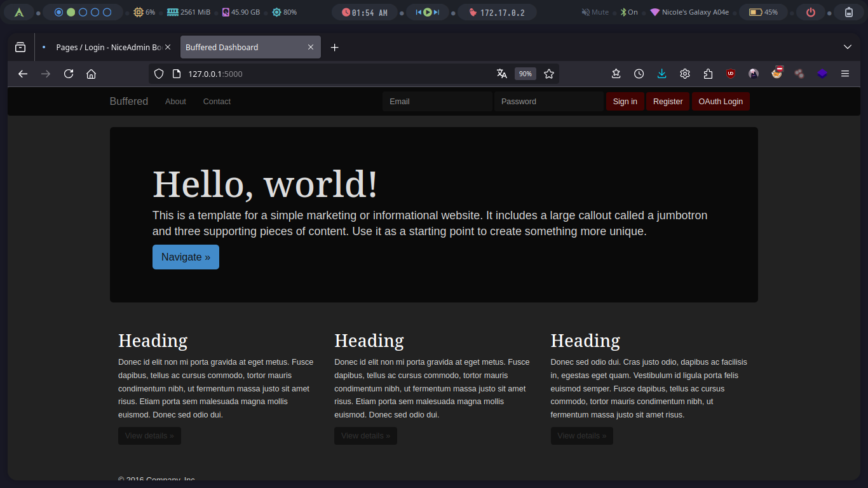Open the uBlock Origin extension
The height and width of the screenshot is (488, 868).
point(731,74)
